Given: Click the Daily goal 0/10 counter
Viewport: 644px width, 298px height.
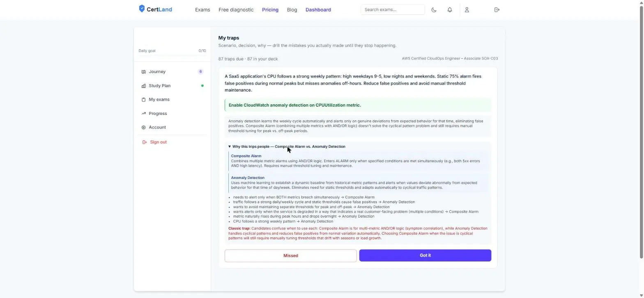Looking at the screenshot, I should (x=202, y=51).
